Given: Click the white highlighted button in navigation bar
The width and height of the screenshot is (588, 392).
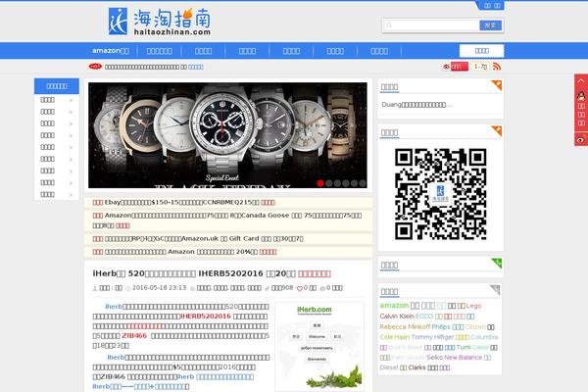Looking at the screenshot, I should (481, 51).
